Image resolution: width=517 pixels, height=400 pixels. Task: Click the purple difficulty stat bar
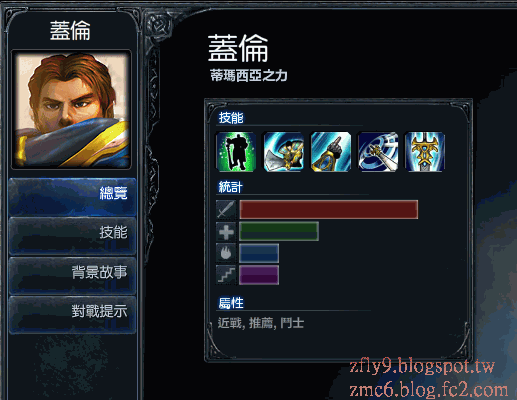pyautogui.click(x=259, y=275)
